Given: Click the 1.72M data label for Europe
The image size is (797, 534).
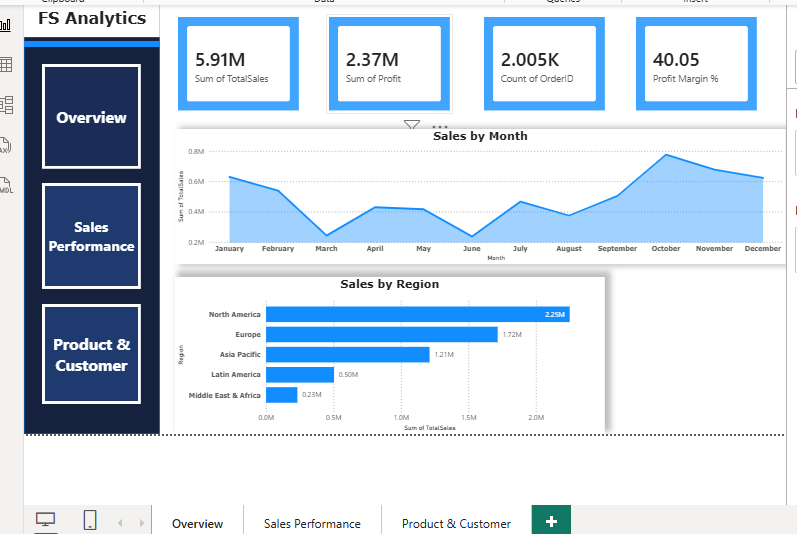Looking at the screenshot, I should (x=512, y=334).
